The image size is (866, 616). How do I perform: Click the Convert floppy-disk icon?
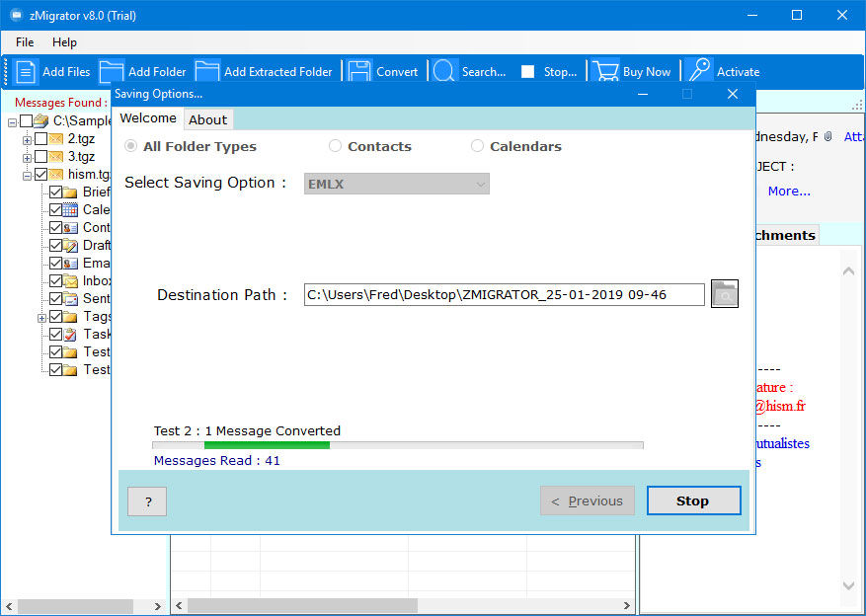coord(359,72)
